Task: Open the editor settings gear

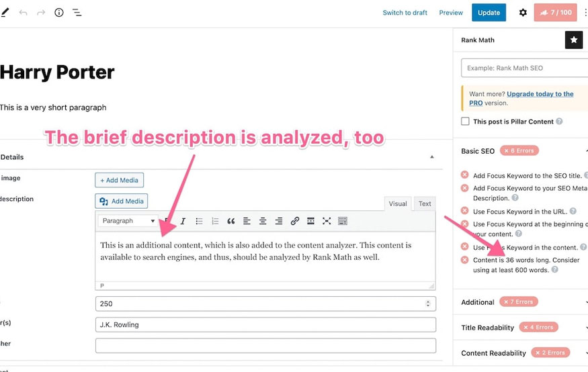Action: (x=523, y=13)
